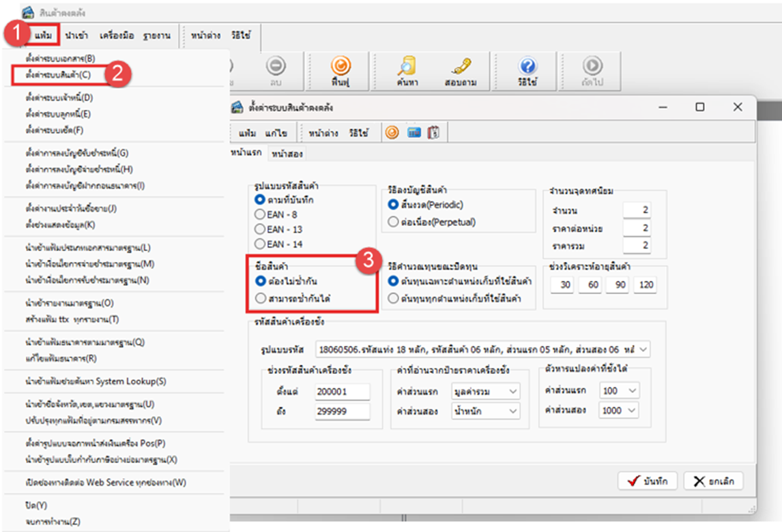782x532 pixels.
Task: Choose สามารถซ้ำกันได้ for product name
Action: click(260, 298)
